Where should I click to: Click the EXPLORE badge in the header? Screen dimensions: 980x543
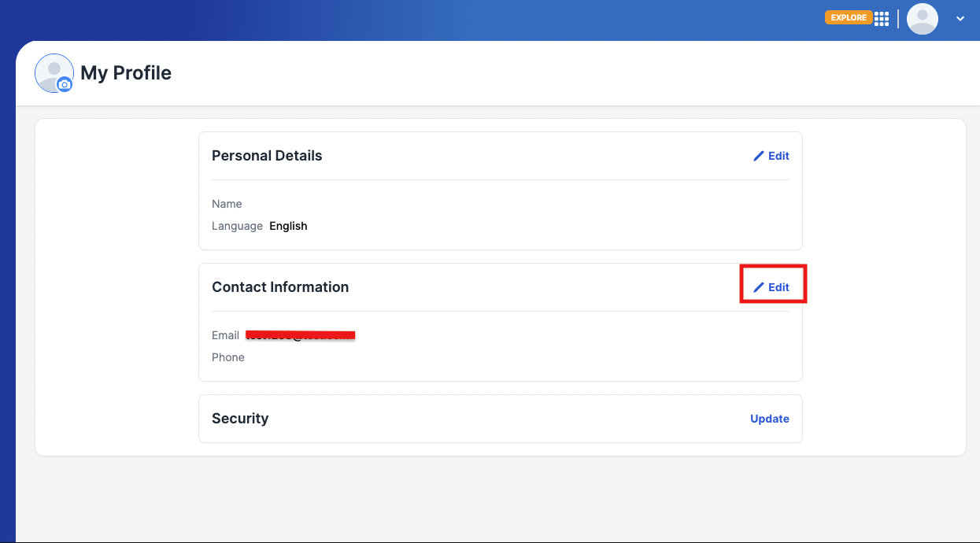[x=848, y=17]
